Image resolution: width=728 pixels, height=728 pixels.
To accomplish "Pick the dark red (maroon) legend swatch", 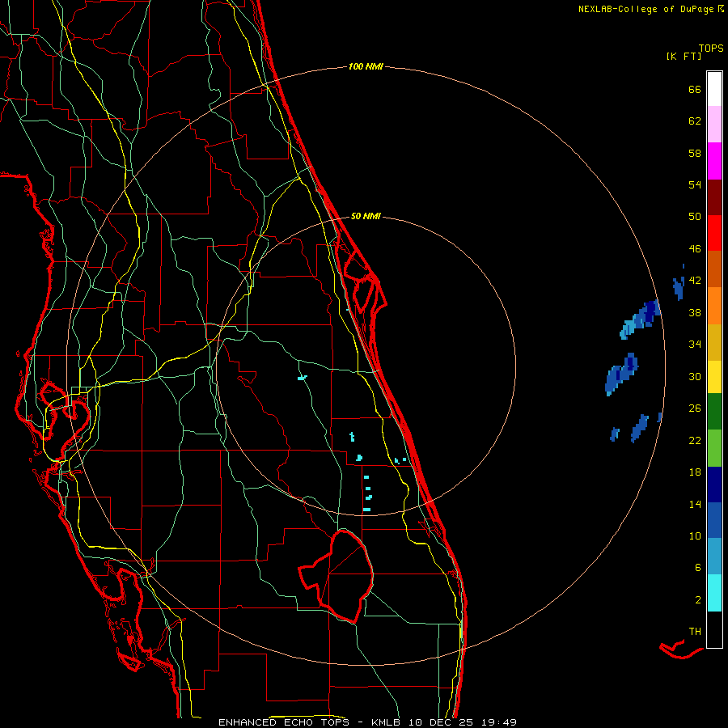I will [x=714, y=197].
